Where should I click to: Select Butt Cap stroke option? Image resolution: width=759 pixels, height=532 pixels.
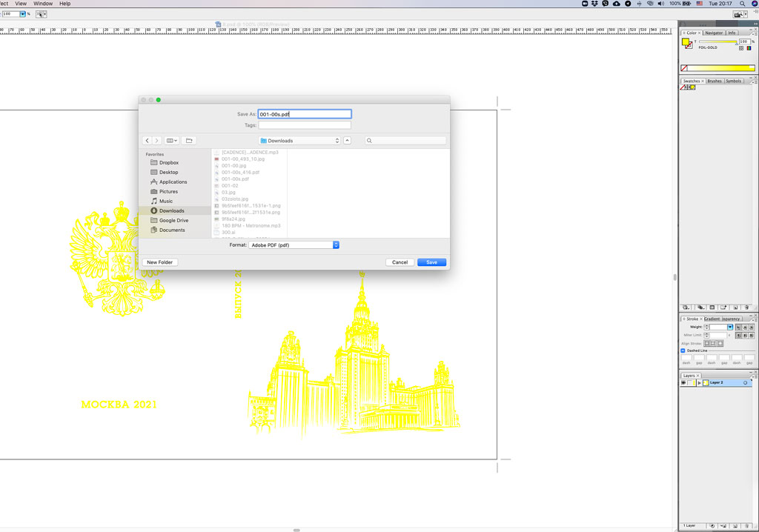pos(739,327)
